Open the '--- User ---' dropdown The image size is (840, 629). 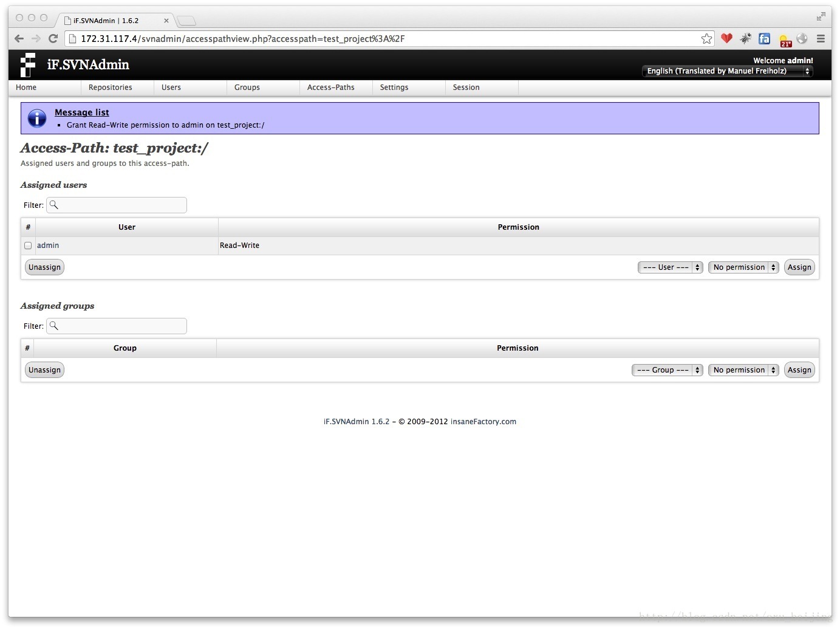point(671,267)
